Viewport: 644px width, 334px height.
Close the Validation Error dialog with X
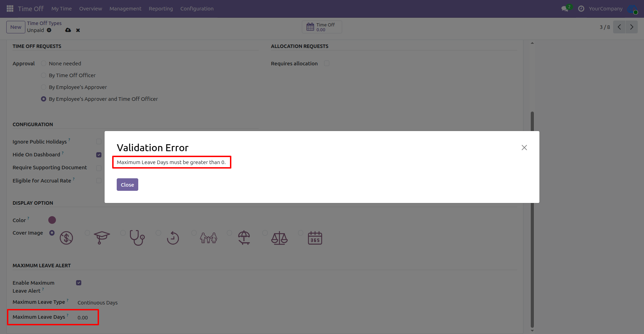[524, 148]
